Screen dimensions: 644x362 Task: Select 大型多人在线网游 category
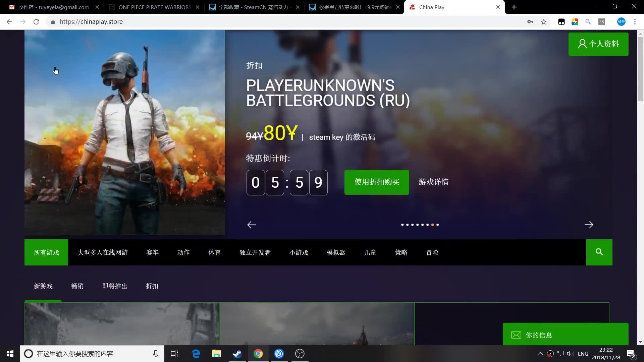(103, 252)
